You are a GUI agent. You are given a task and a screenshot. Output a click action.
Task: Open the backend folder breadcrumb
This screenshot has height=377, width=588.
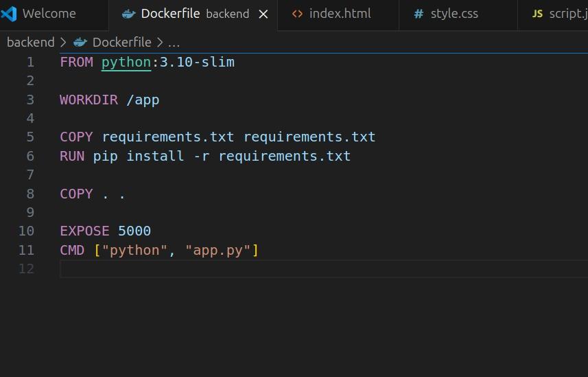pos(30,43)
